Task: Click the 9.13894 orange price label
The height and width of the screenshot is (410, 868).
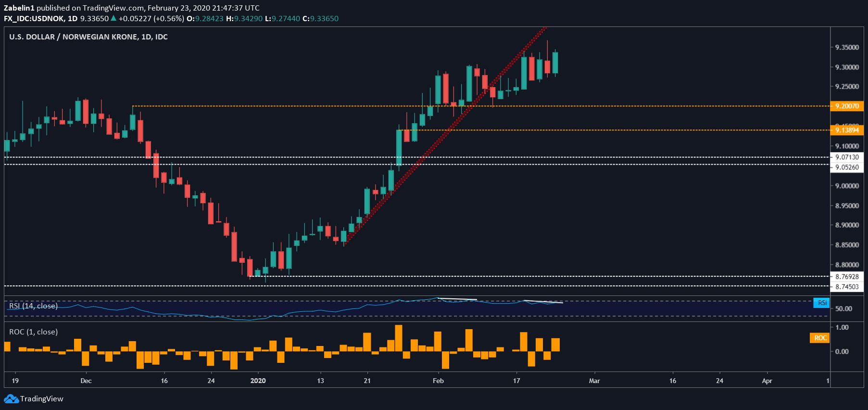Action: [847, 130]
